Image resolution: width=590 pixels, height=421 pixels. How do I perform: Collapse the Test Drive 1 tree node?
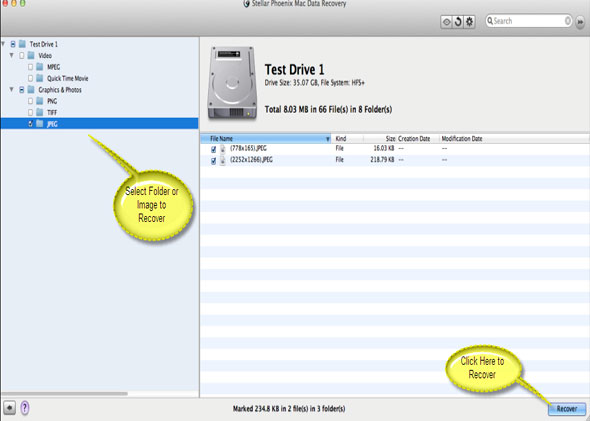(x=3, y=44)
